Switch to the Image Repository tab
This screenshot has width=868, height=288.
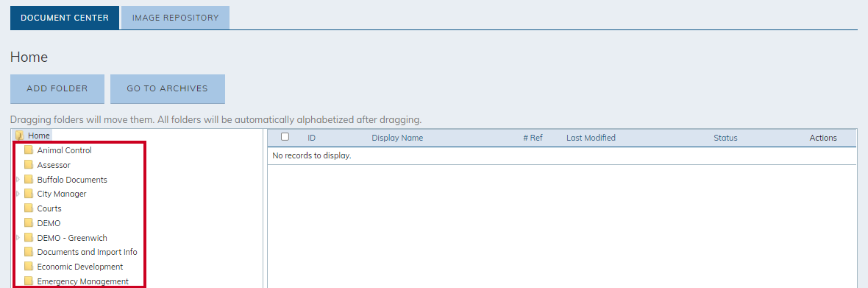tap(176, 18)
